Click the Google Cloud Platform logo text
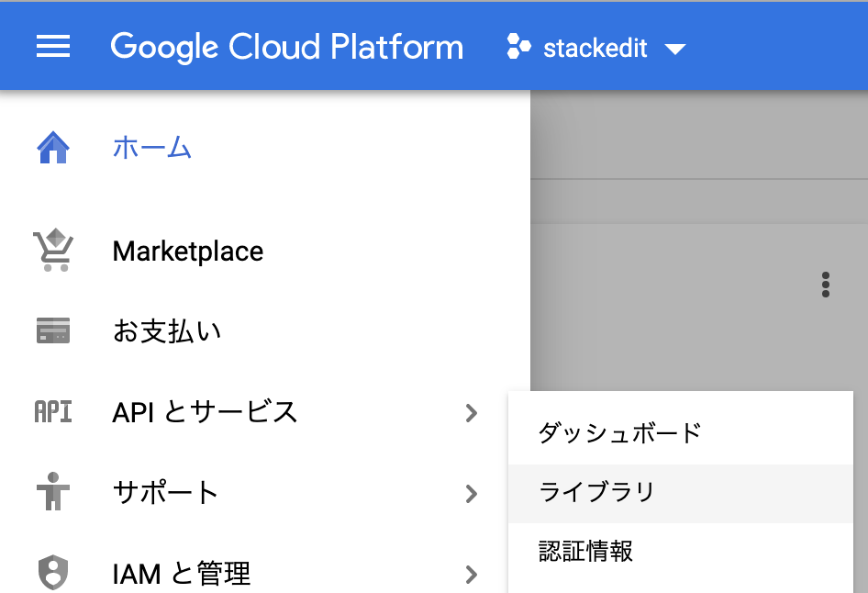This screenshot has width=868, height=593. point(286,46)
